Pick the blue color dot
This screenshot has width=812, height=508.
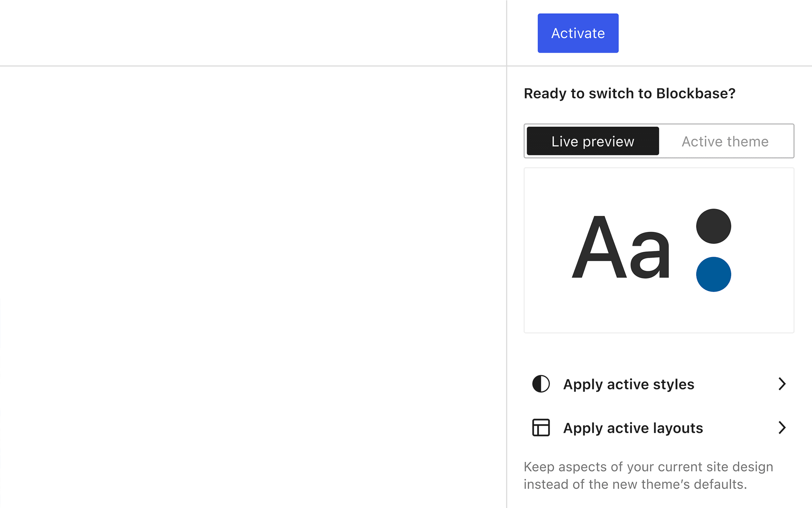[x=714, y=274]
